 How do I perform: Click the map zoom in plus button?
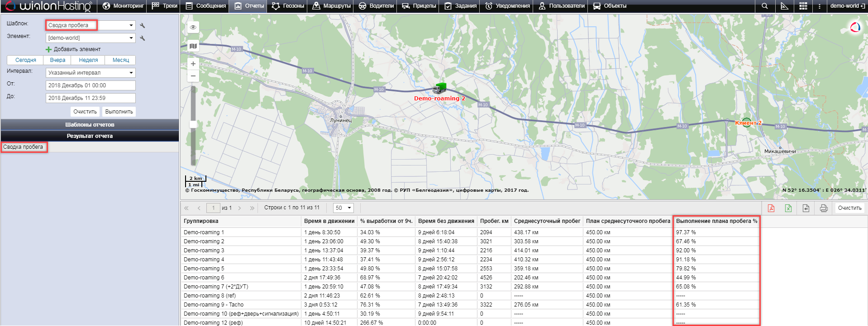(193, 64)
